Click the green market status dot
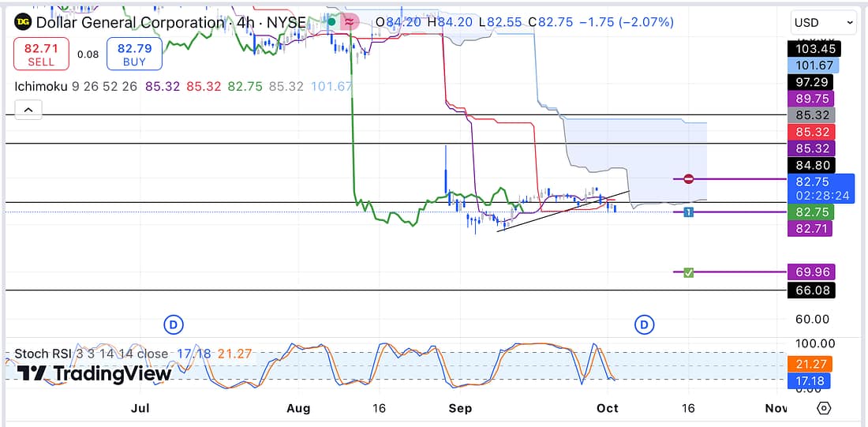The width and height of the screenshot is (868, 427). pos(333,22)
